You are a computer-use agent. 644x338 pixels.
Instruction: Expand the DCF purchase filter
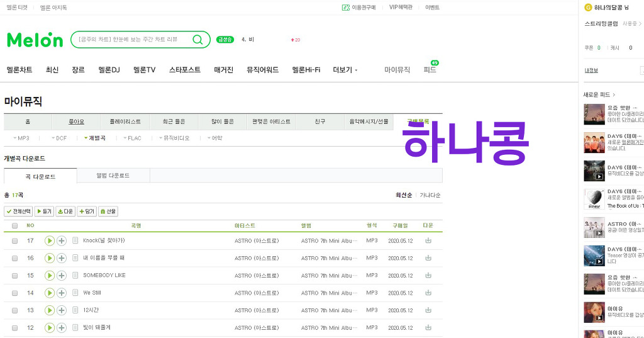[x=59, y=138]
